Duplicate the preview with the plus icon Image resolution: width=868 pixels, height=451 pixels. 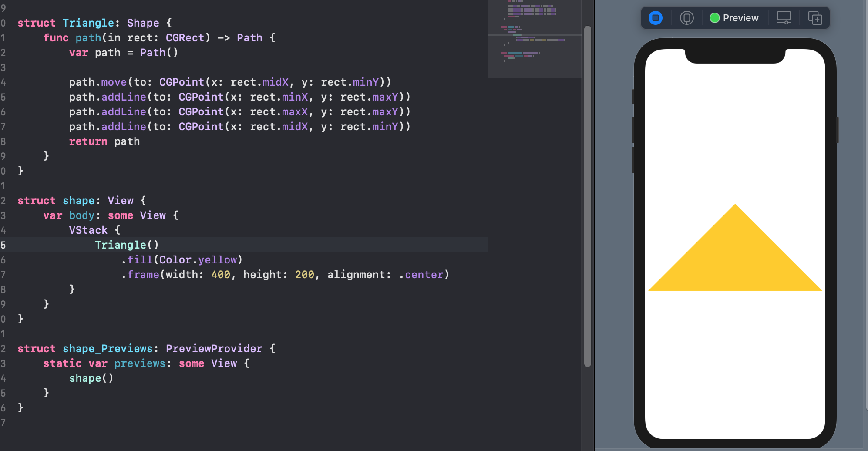[x=814, y=18]
